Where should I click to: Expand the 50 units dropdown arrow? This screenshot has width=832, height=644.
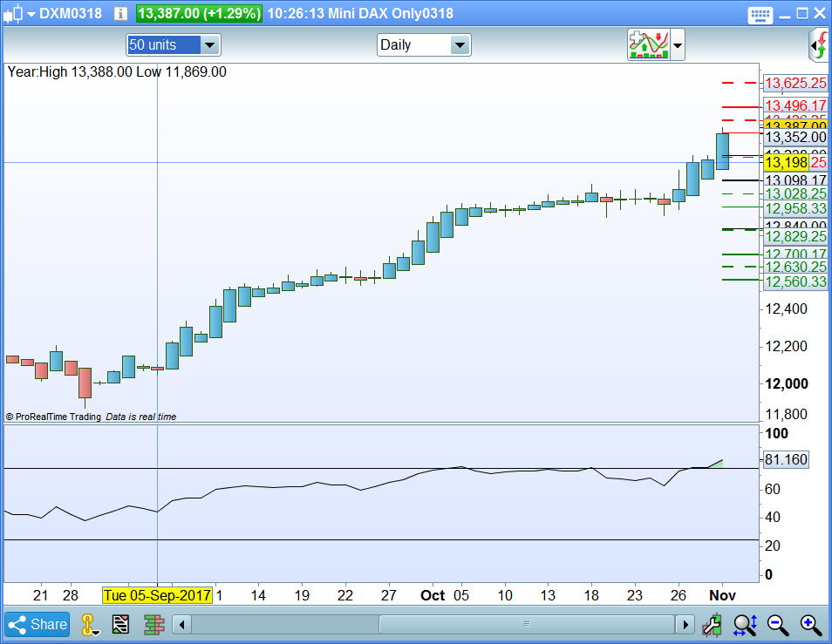pos(209,45)
